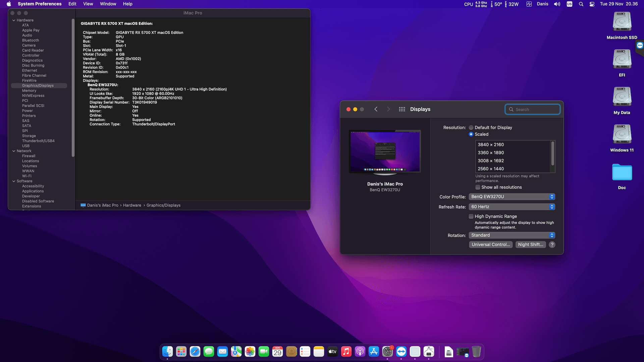This screenshot has width=644, height=362.
Task: Open TeamViewer from the Dock
Action: click(x=401, y=351)
